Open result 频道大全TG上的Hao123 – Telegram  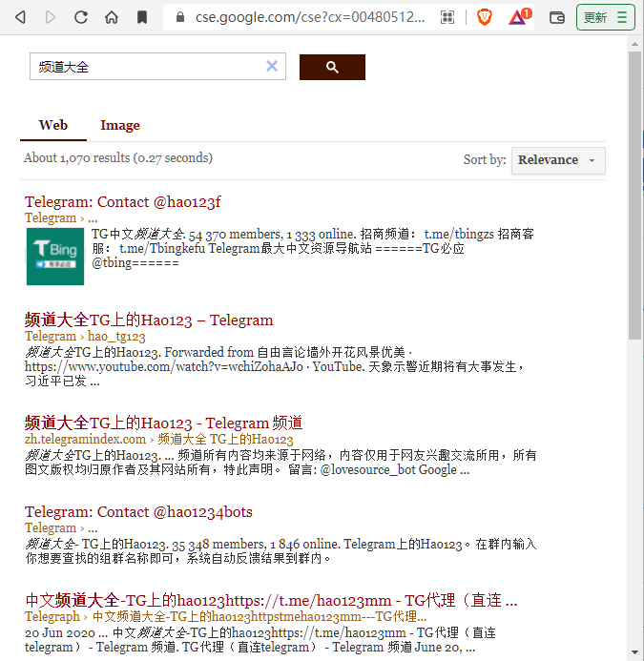[x=149, y=320]
